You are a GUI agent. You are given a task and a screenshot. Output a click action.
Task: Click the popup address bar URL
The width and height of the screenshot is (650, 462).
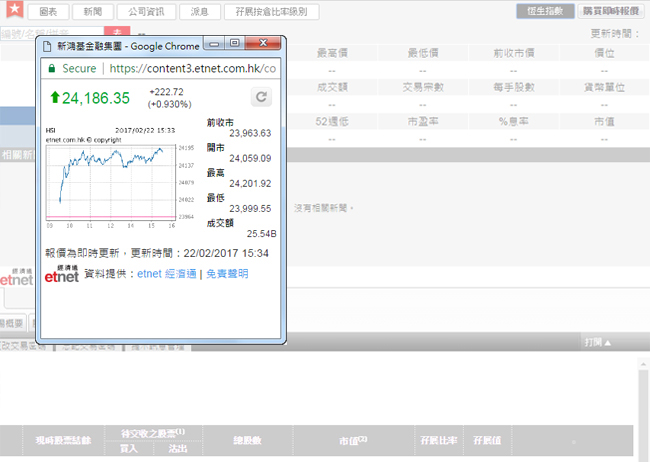pyautogui.click(x=192, y=68)
